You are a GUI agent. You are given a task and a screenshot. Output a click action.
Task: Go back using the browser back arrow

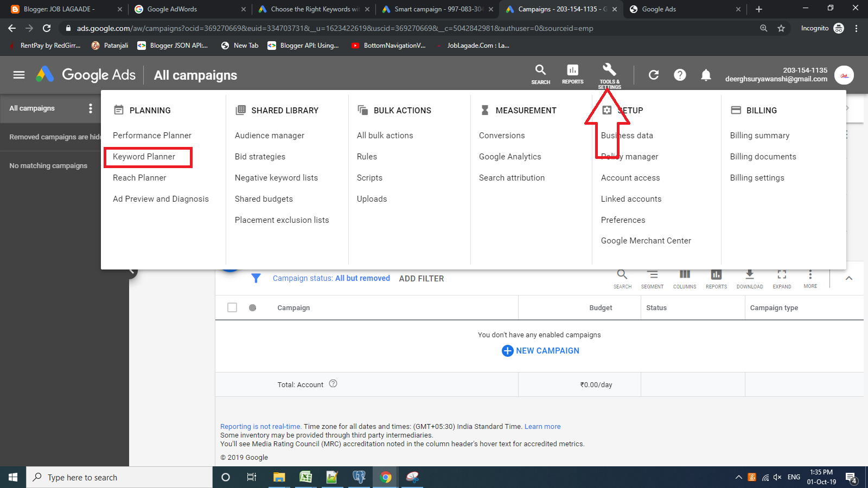tap(12, 28)
